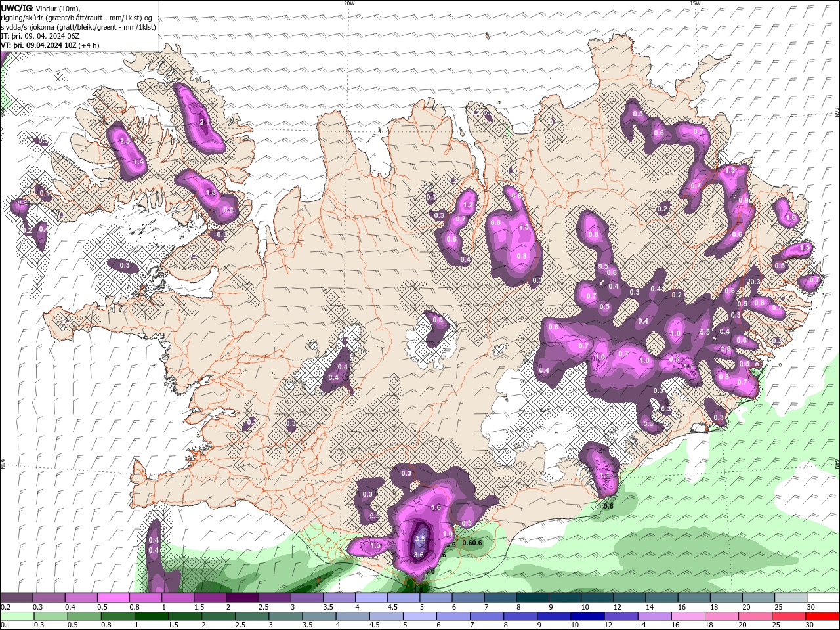Pick rain legend swatch starting at 4.5
Viewport: 840px width, 630px height.
(x=386, y=616)
